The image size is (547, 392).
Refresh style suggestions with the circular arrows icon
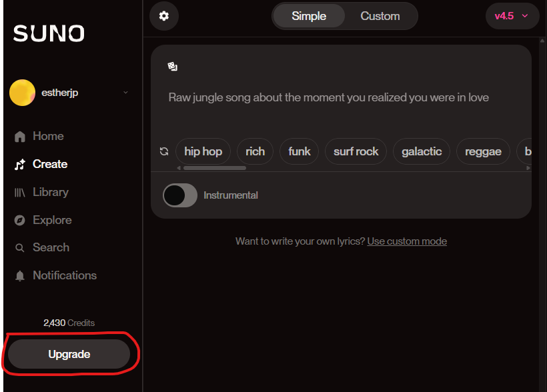pos(164,151)
